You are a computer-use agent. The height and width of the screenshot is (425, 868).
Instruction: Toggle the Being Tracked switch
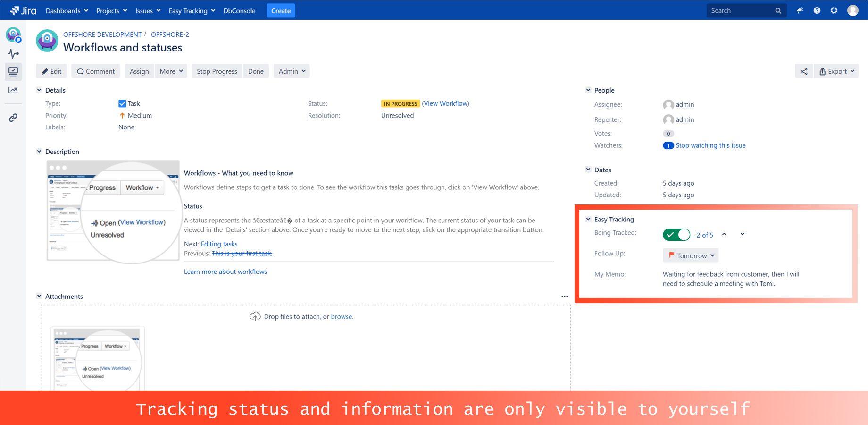point(676,235)
